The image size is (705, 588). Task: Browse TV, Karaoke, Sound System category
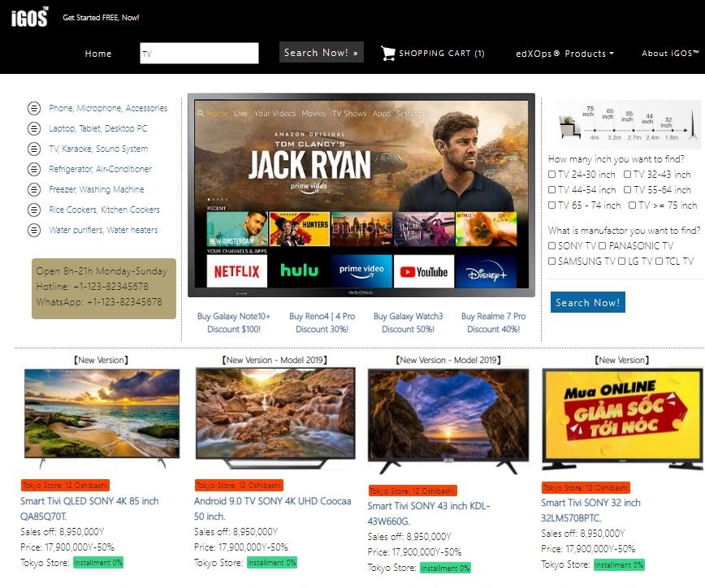pos(98,149)
